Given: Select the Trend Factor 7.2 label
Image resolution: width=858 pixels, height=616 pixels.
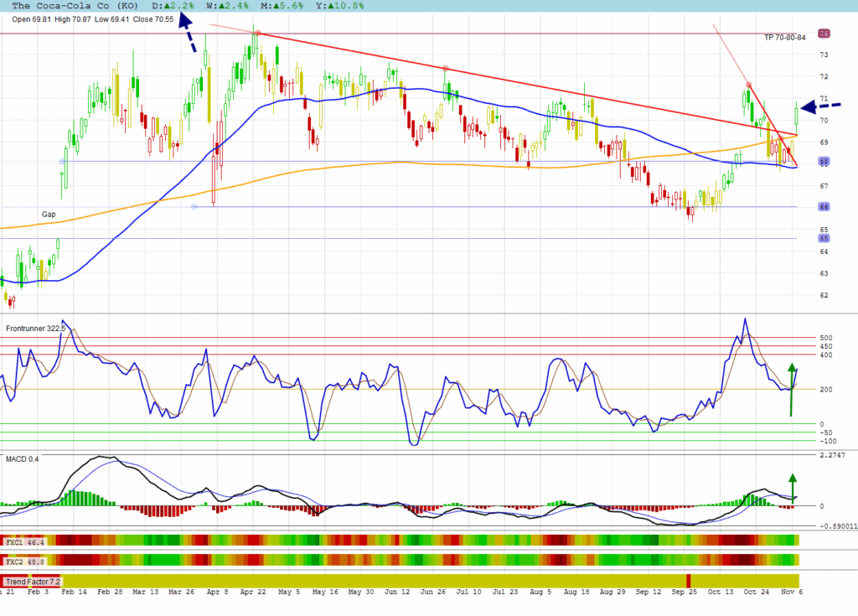Looking at the screenshot, I should click(31, 581).
